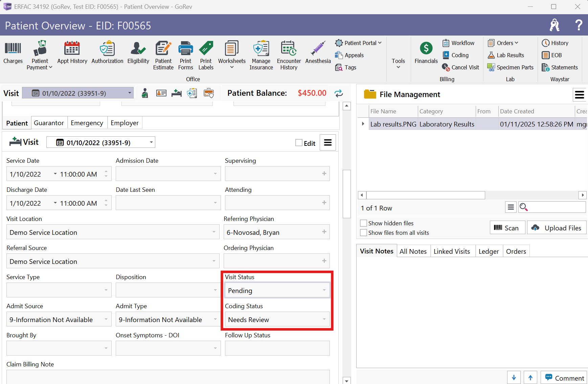Image resolution: width=588 pixels, height=384 pixels.
Task: Open top Visit date selector dropdown
Action: (x=129, y=93)
